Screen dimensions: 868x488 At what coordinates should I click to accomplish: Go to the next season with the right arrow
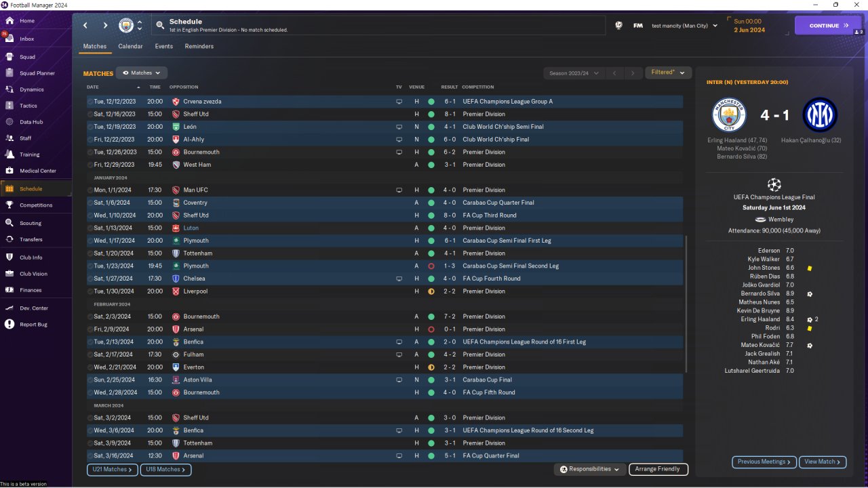click(633, 73)
